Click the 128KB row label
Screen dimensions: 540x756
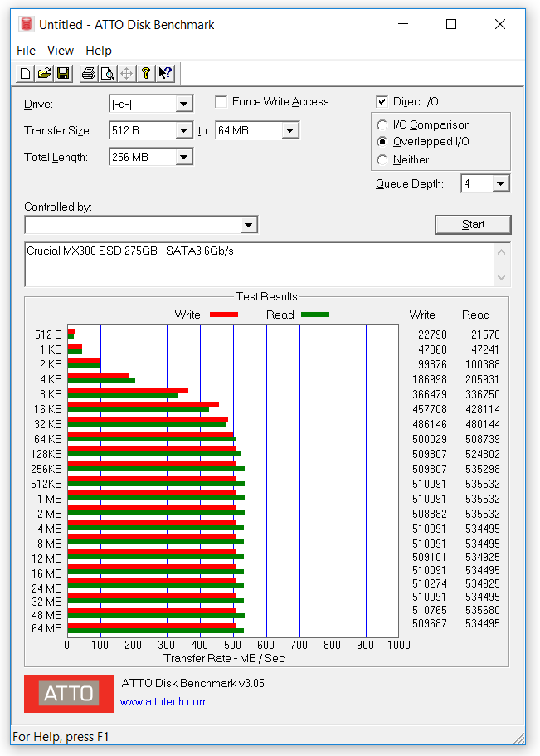click(46, 454)
